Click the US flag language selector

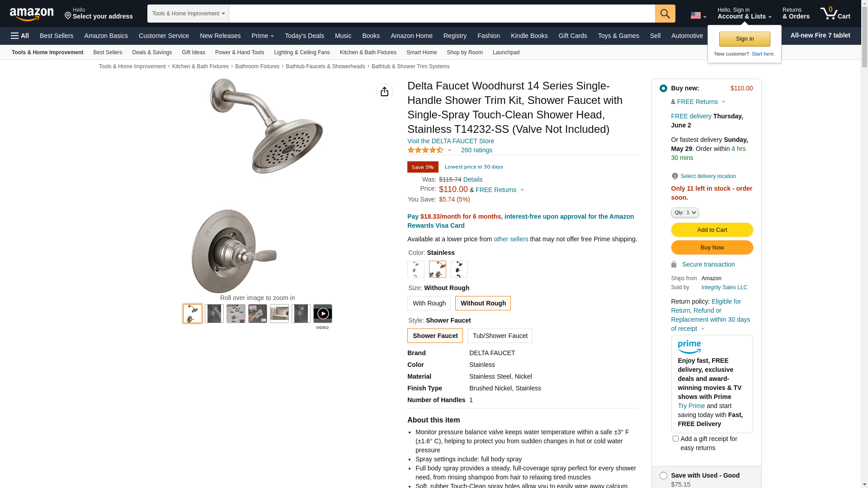[x=698, y=16]
